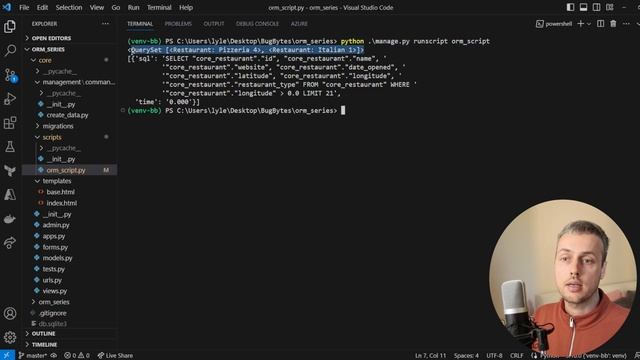Switch to the Output tab
640x360 pixels.
coord(214,24)
